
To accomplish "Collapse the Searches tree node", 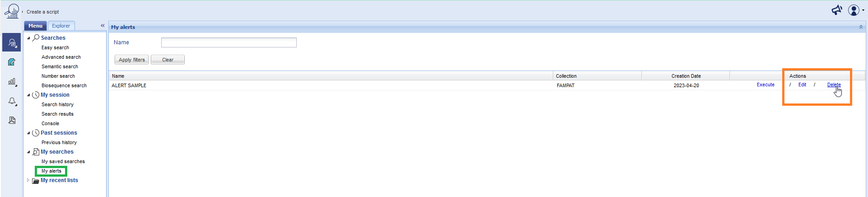I will [x=28, y=38].
